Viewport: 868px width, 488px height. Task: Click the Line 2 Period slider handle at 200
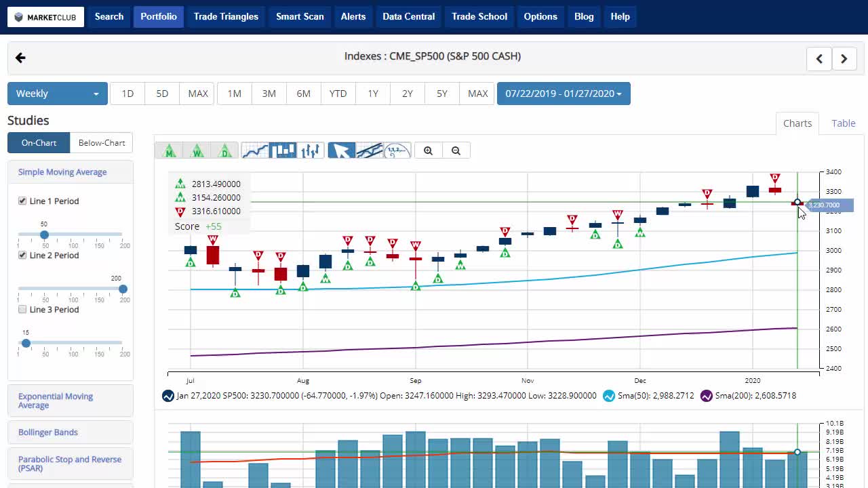coord(123,289)
